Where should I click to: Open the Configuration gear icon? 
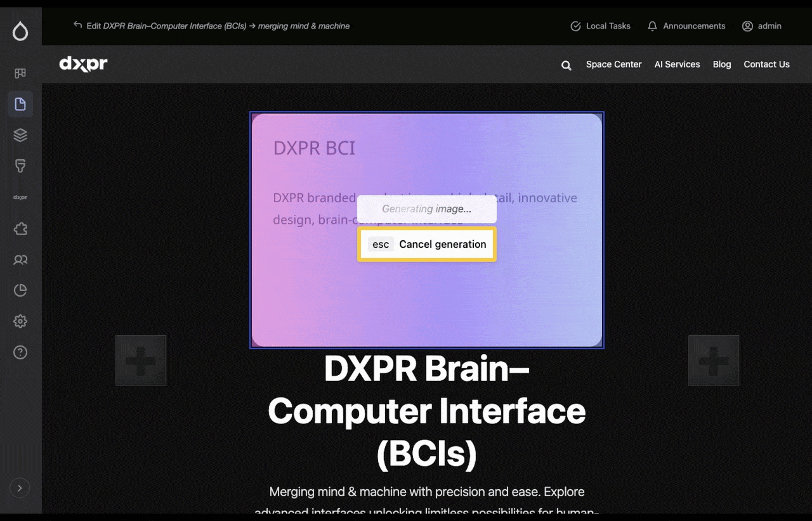click(20, 321)
